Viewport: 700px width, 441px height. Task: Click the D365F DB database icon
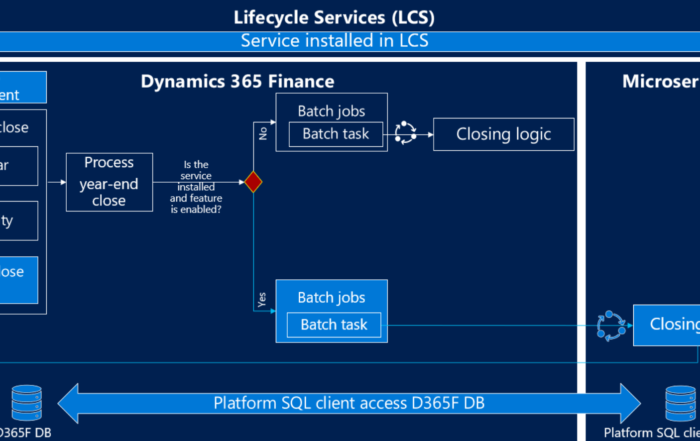[27, 403]
